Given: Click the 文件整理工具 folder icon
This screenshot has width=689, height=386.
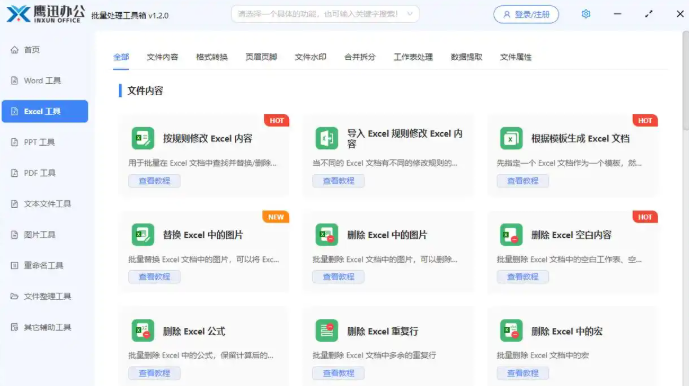Looking at the screenshot, I should pos(15,296).
